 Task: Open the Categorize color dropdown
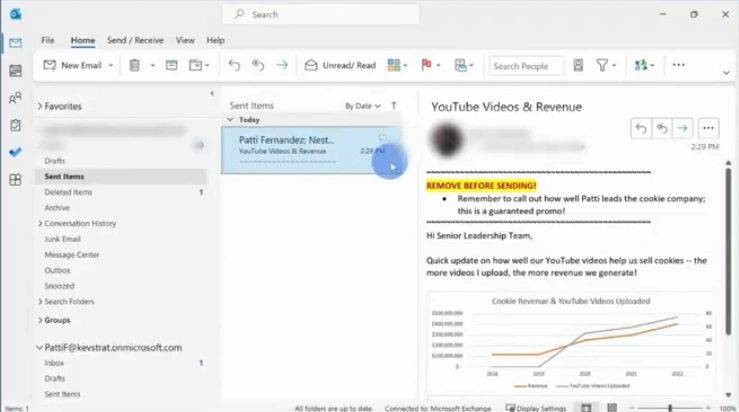(x=397, y=65)
